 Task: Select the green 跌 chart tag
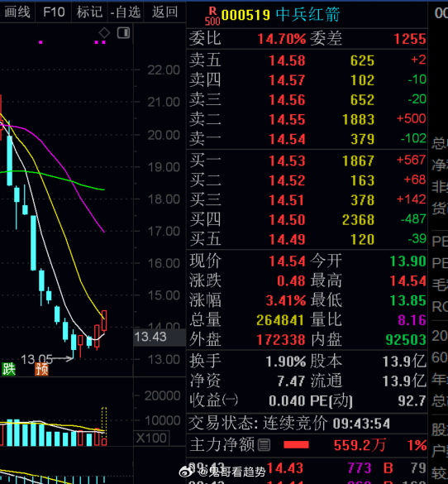(8, 369)
